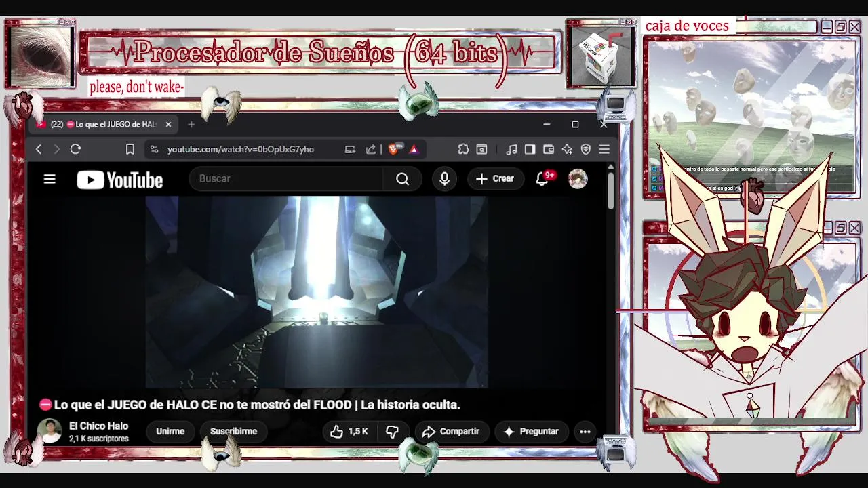Go to the YouTube home logo

point(120,180)
